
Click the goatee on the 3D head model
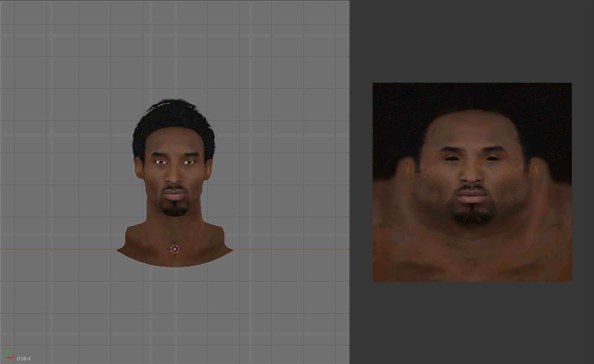[x=174, y=210]
